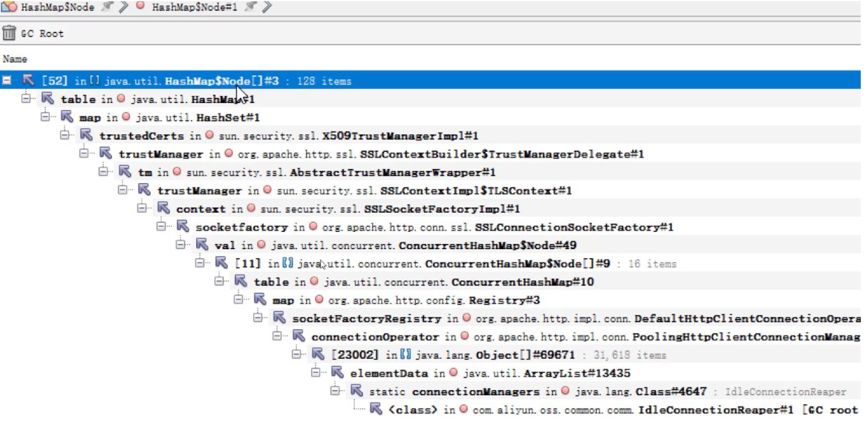Screen dimensions: 868x430
Task: Click the array icon before java.util.HashMap$Node[]#3
Action: pos(95,81)
